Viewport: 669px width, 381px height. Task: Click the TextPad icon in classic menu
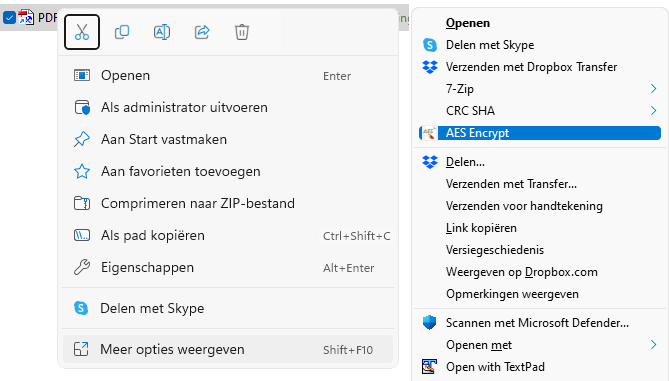[x=430, y=366]
